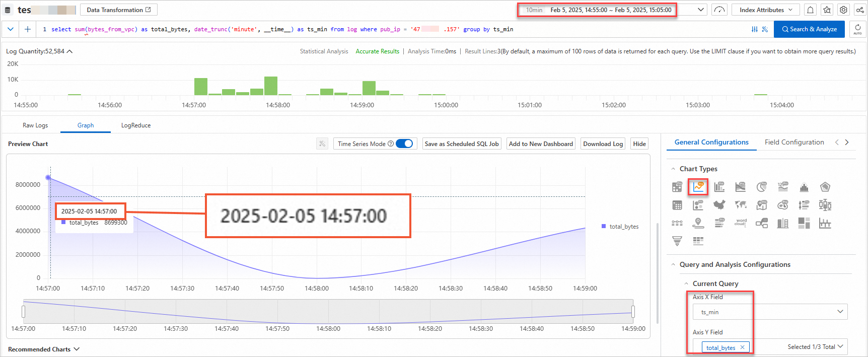
Task: Expand the query history chevron
Action: point(11,29)
